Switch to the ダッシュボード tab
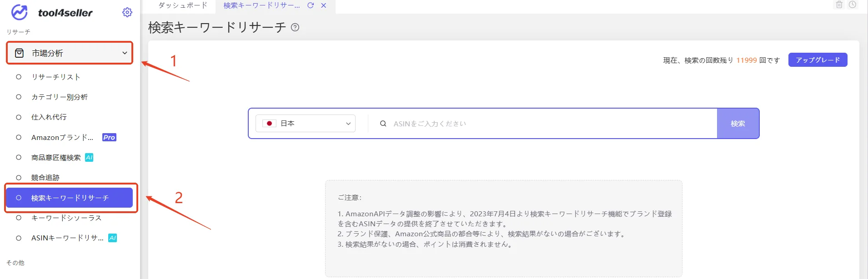Image resolution: width=868 pixels, height=279 pixels. coord(183,5)
